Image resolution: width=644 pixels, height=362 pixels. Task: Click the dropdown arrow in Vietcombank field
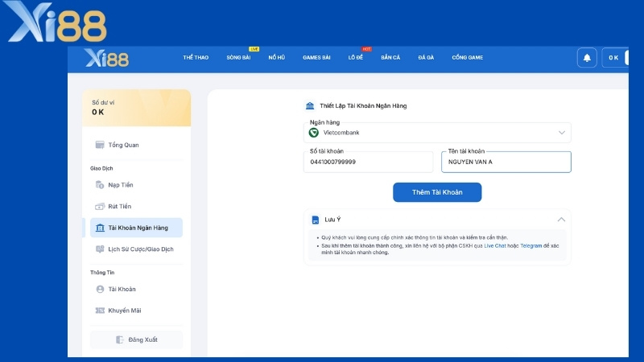561,133
